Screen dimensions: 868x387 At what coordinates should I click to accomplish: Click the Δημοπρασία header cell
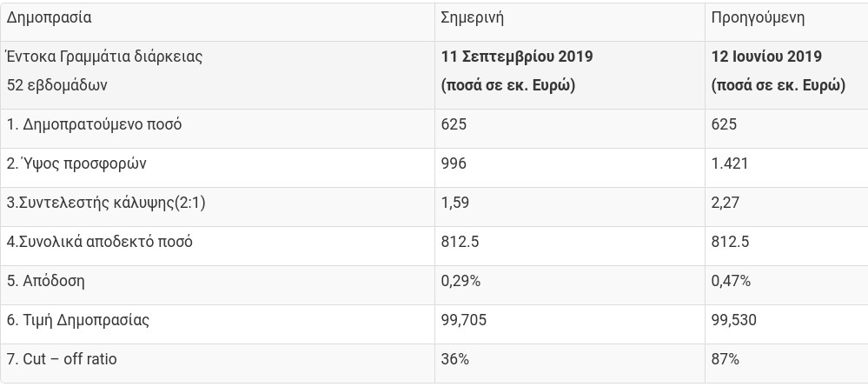pyautogui.click(x=49, y=17)
